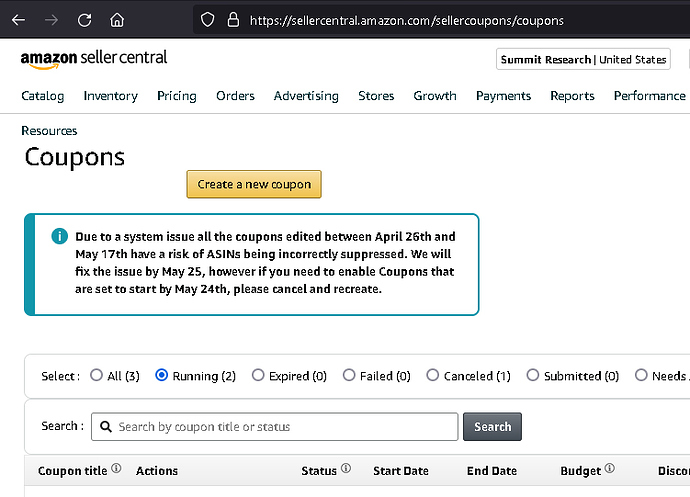Viewport: 690px width, 497px height.
Task: Choose the Canceled (1) radio option
Action: (432, 376)
